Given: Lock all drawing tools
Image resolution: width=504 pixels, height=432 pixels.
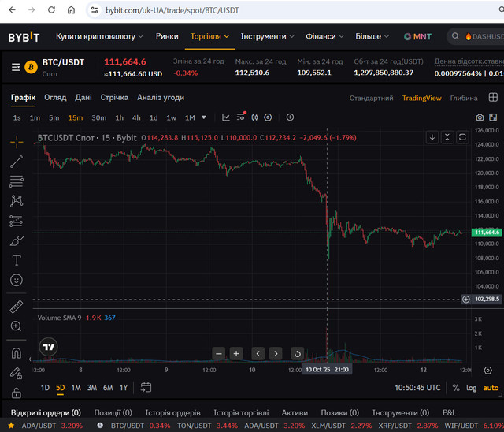Looking at the screenshot, I should [17, 393].
